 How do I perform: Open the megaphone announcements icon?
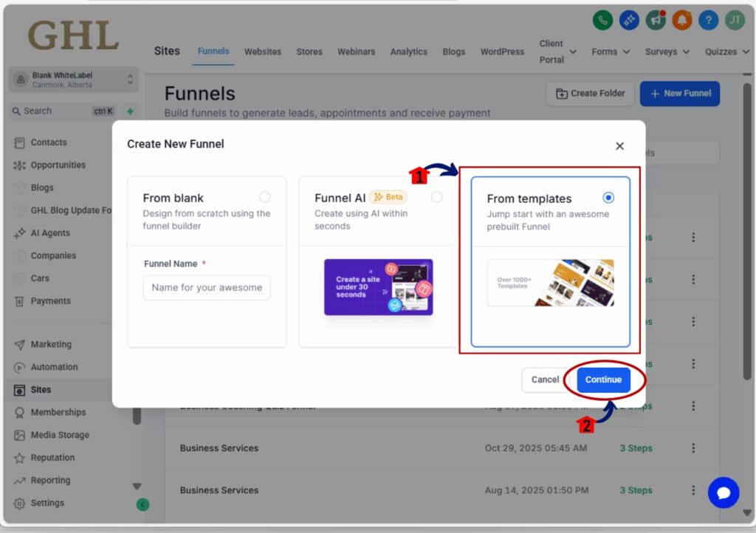[x=655, y=21]
